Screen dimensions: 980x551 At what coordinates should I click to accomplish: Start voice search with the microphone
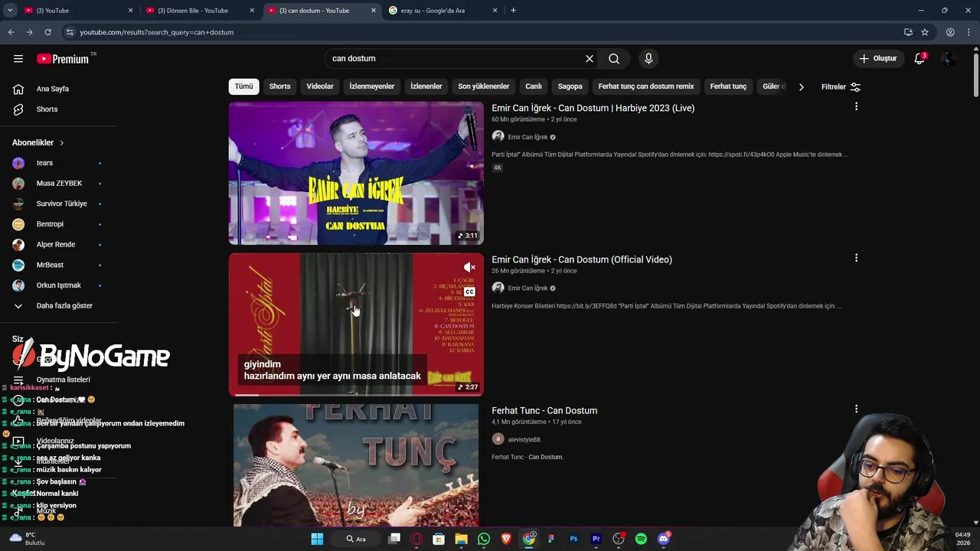[x=648, y=59]
